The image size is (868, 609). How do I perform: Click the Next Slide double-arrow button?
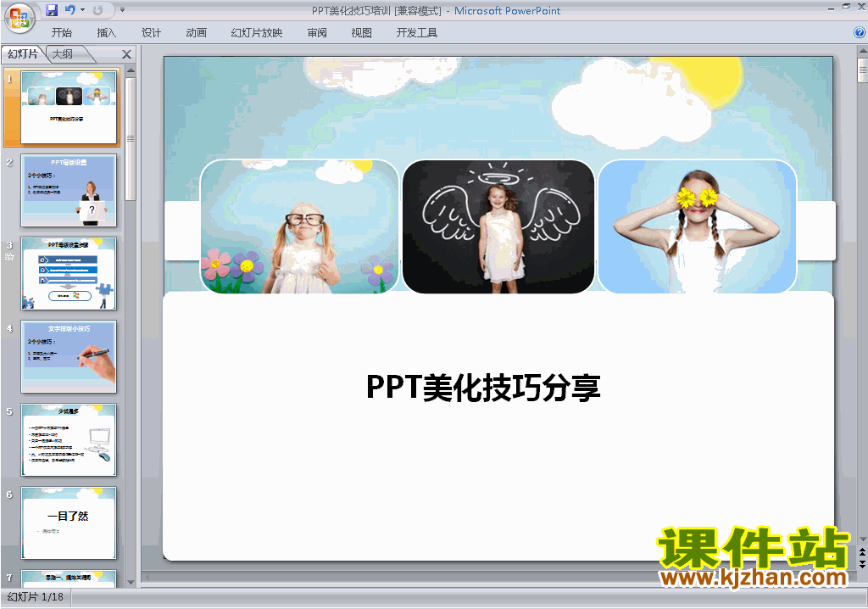(x=862, y=564)
